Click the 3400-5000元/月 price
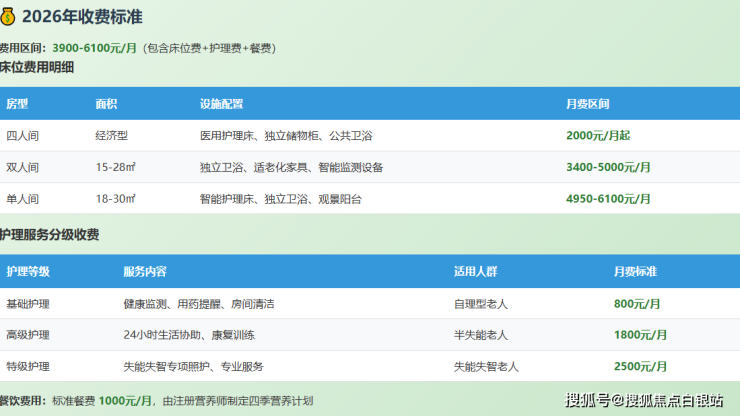Screen dimensions: 740x416 (608, 167)
